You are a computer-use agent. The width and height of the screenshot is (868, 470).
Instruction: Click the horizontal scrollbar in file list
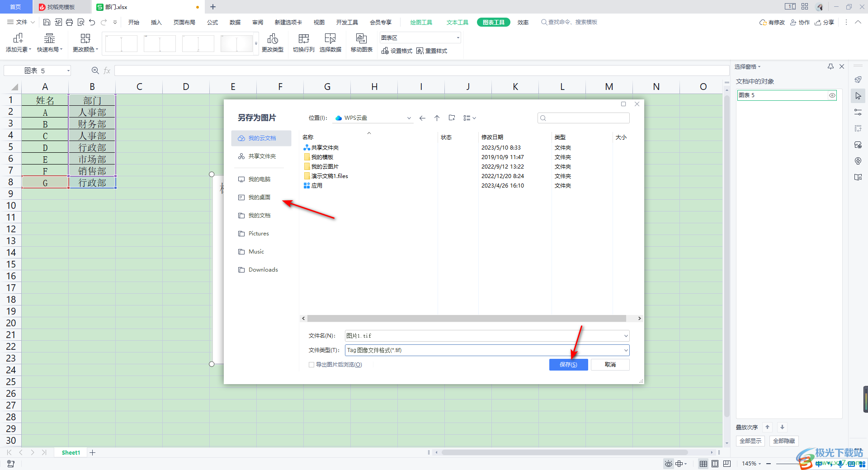coord(467,319)
